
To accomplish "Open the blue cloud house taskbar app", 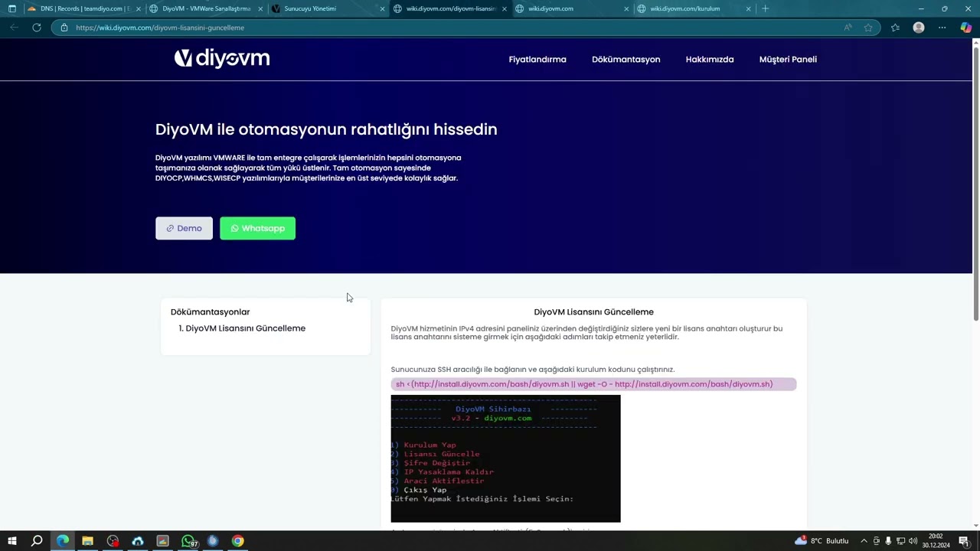I will [138, 541].
